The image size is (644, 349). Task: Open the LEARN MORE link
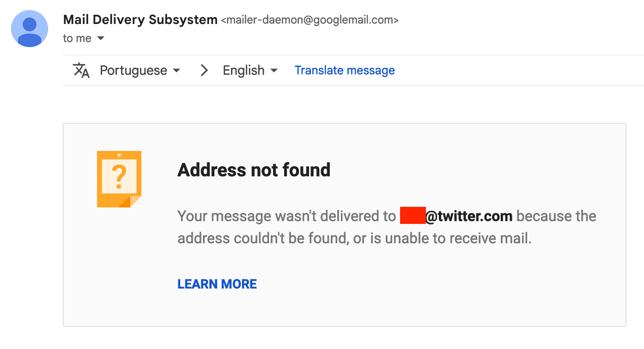(x=217, y=284)
